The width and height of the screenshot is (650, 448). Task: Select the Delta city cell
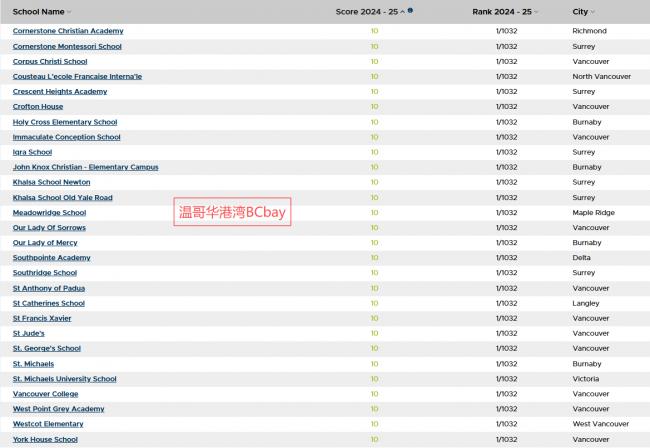tap(581, 257)
